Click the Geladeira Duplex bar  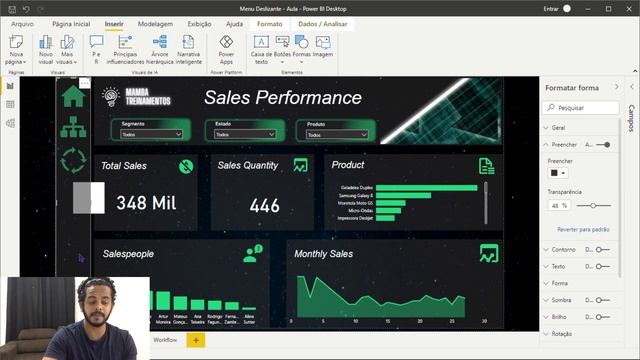point(426,188)
